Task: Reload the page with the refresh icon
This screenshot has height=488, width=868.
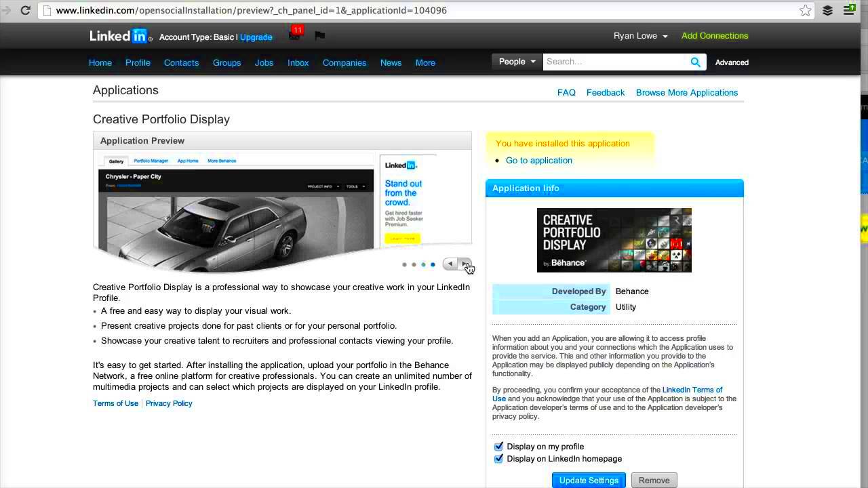Action: [24, 10]
